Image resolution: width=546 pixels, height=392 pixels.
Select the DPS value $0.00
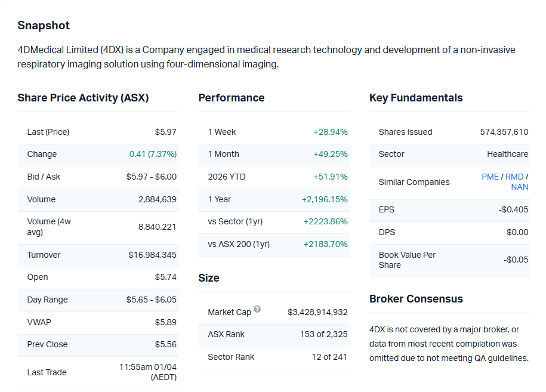pyautogui.click(x=517, y=232)
